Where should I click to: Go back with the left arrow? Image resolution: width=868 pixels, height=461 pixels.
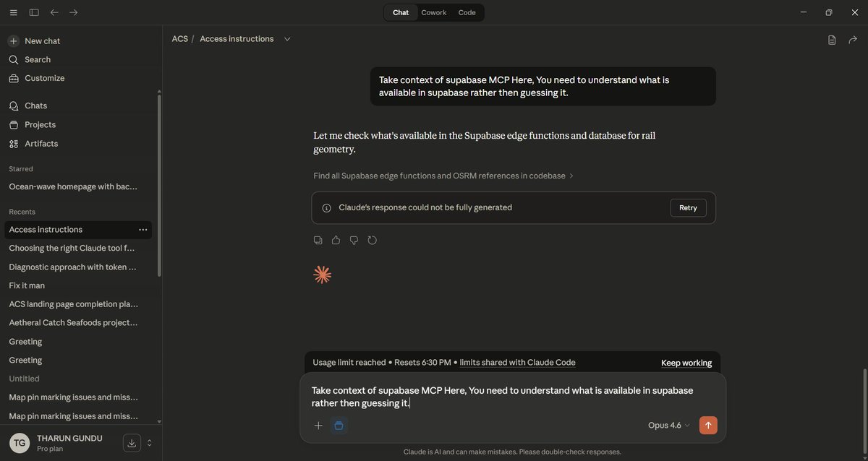pyautogui.click(x=54, y=12)
